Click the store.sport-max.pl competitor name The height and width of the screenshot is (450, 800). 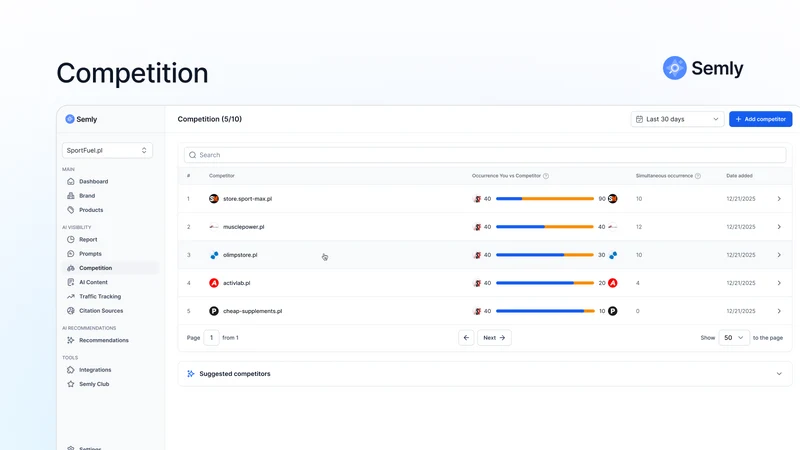click(247, 198)
